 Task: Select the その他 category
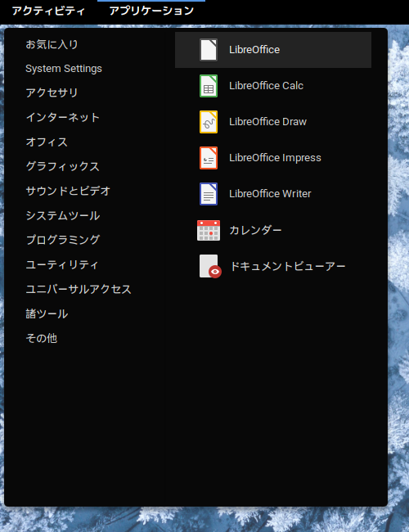pyautogui.click(x=42, y=338)
